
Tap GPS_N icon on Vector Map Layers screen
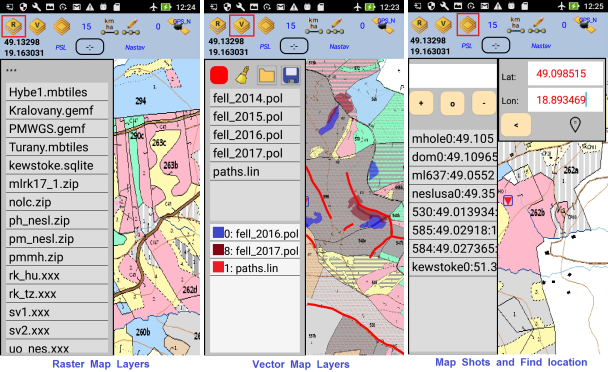[383, 25]
